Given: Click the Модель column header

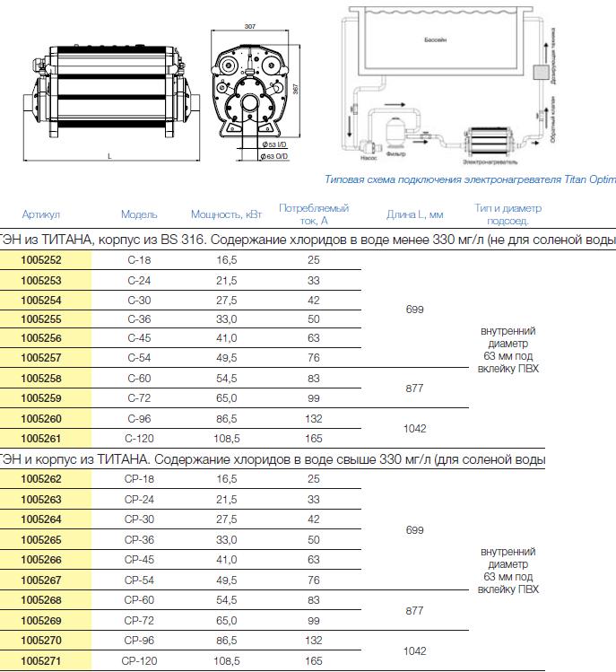Looking at the screenshot, I should tap(139, 214).
